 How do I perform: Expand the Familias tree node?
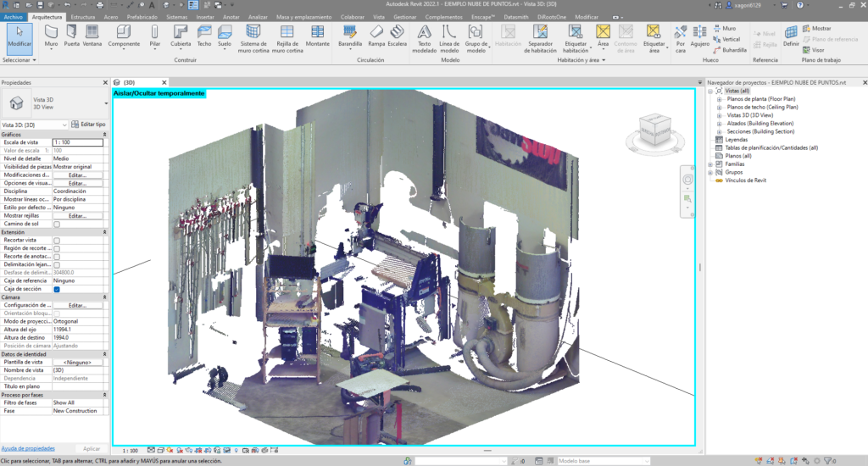[x=712, y=164]
